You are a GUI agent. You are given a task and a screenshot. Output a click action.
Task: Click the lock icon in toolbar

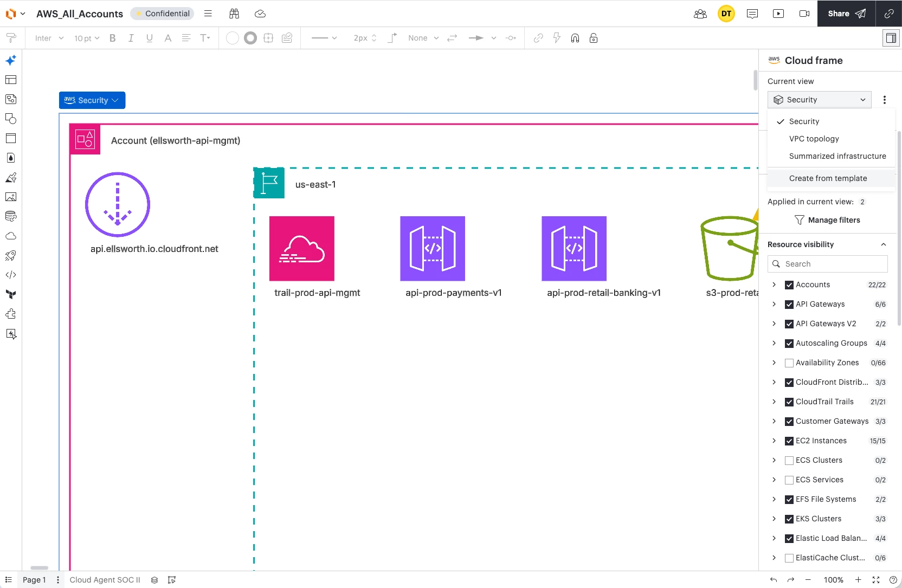(x=594, y=38)
